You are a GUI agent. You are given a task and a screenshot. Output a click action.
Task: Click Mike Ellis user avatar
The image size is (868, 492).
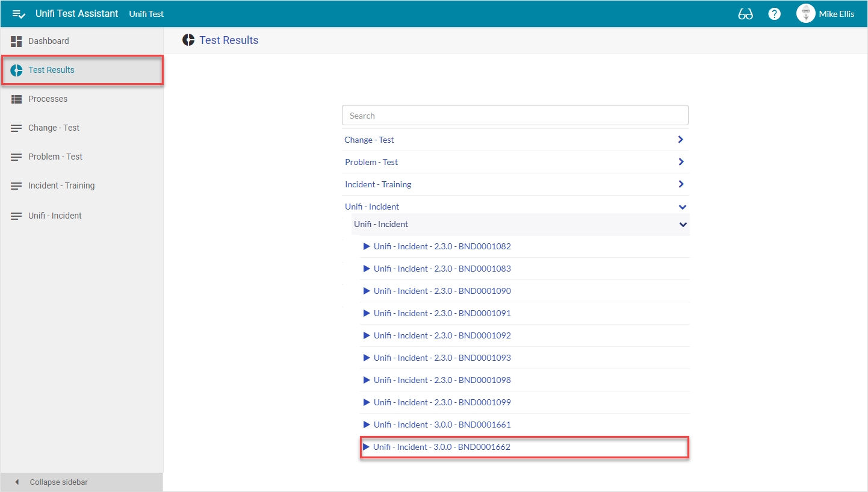coord(805,13)
